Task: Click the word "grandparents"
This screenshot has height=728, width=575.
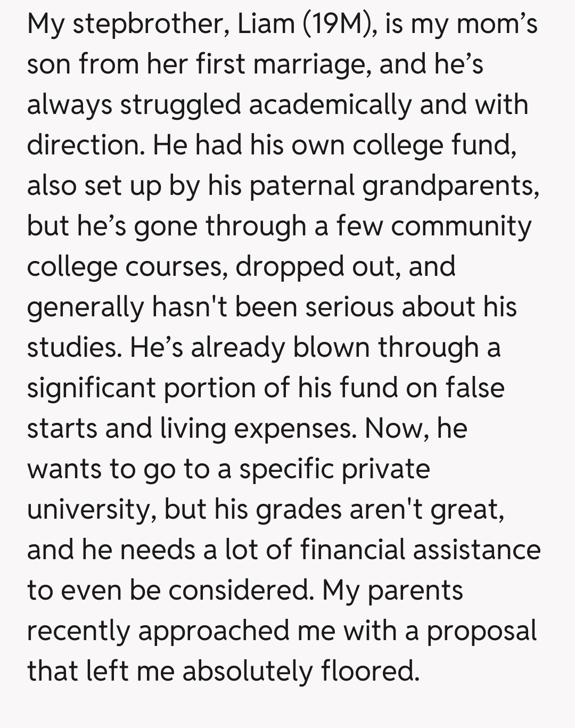Action: (x=450, y=186)
